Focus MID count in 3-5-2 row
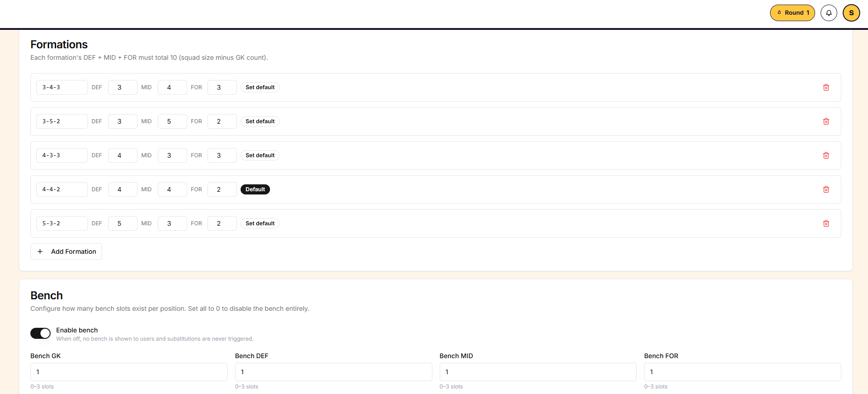The image size is (868, 394). click(172, 121)
